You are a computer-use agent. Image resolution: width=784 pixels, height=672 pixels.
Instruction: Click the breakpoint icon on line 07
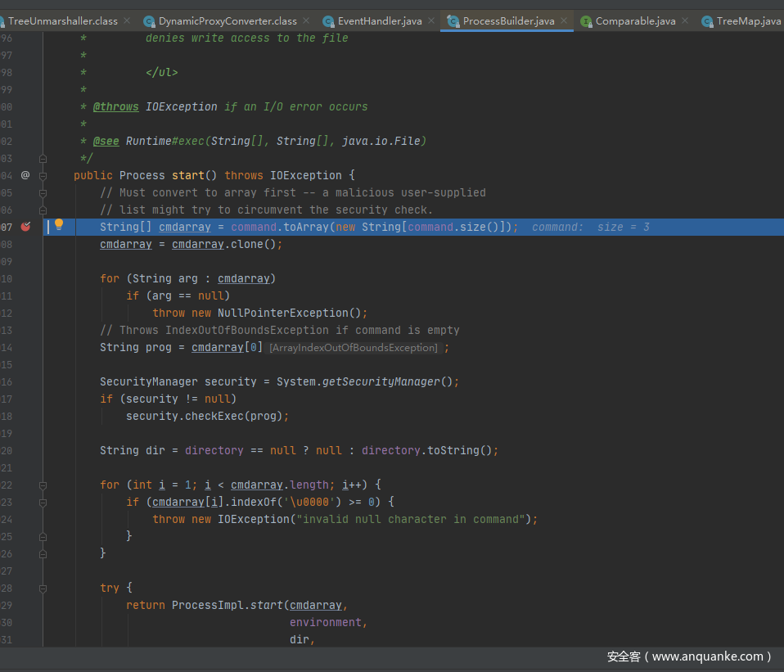tap(25, 227)
